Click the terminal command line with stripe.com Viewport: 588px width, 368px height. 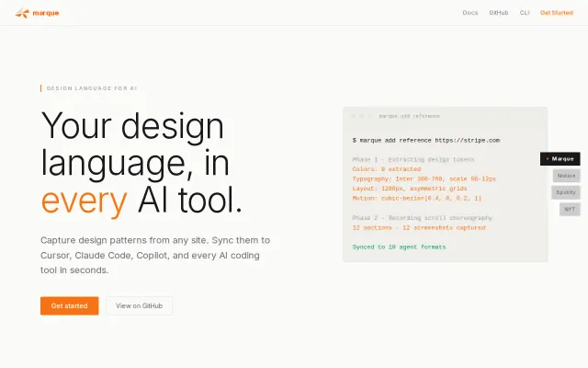click(426, 141)
